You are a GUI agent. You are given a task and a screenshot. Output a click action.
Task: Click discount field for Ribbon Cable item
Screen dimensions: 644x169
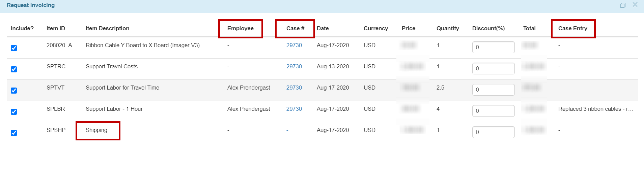[x=493, y=47]
